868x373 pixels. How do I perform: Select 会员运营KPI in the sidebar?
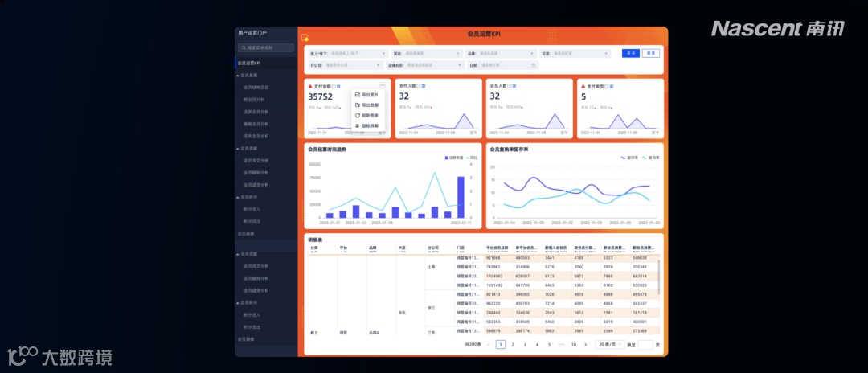[x=266, y=63]
